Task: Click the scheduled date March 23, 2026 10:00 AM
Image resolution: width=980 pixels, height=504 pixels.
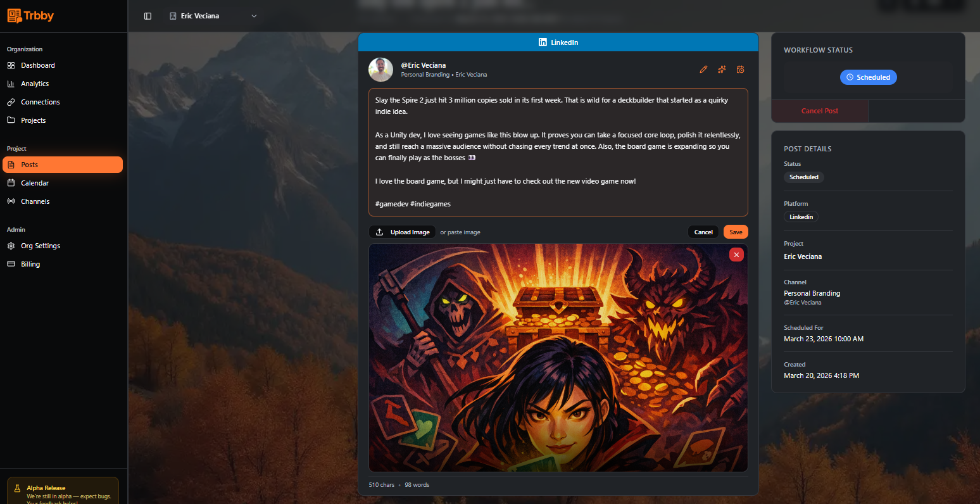Action: 824,339
